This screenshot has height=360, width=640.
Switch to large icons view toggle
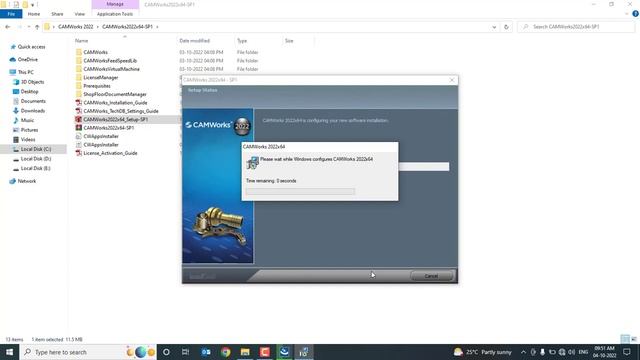click(634, 339)
